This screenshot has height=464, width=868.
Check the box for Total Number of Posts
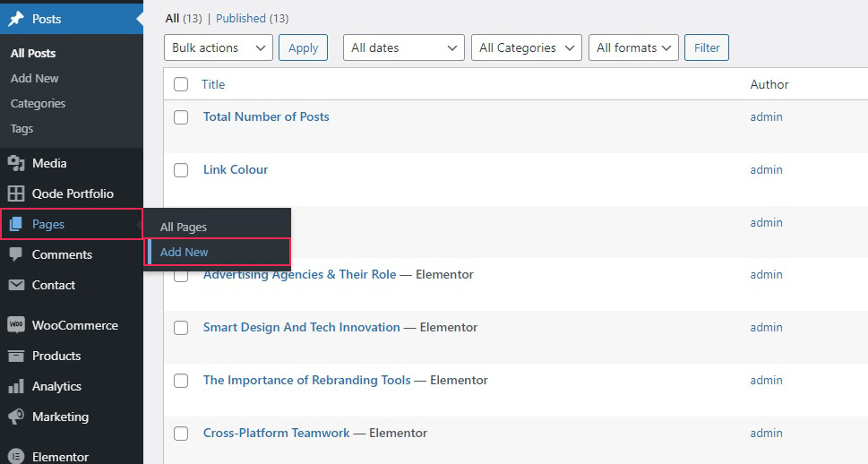point(181,117)
